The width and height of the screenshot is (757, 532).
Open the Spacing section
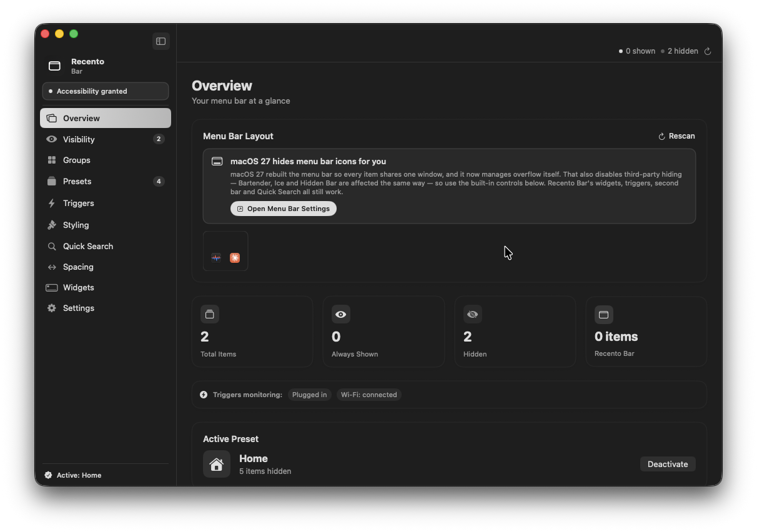(x=106, y=267)
